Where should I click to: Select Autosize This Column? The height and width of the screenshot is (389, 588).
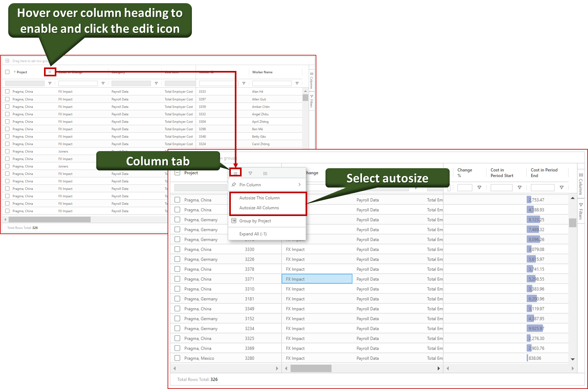259,198
